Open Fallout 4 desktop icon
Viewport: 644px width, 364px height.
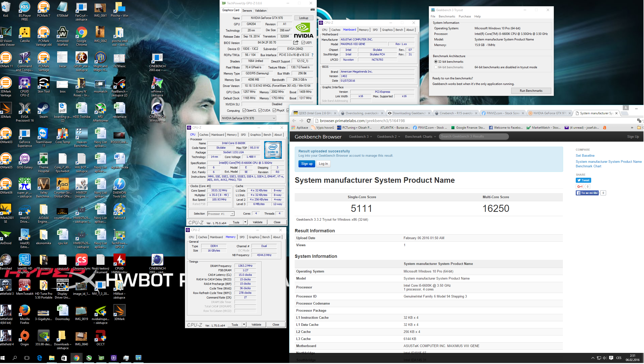(x=119, y=212)
